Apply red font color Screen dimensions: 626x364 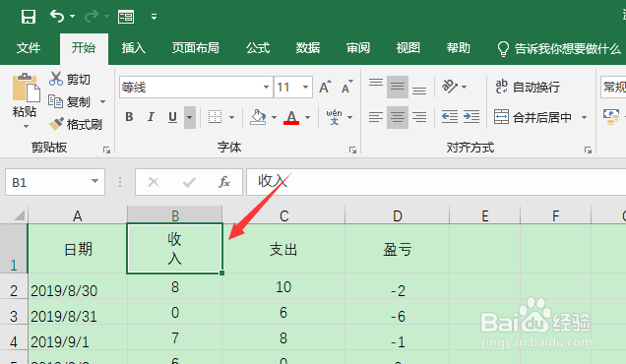291,117
